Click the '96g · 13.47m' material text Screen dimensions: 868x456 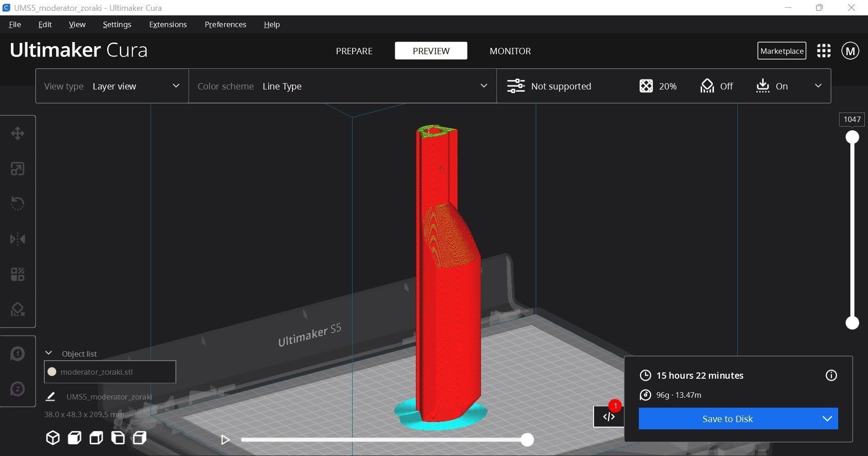click(679, 395)
